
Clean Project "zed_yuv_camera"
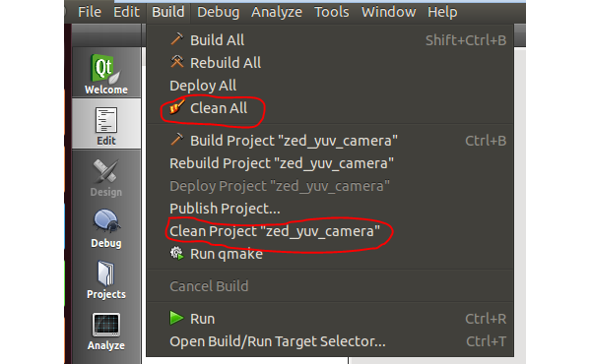(x=330, y=231)
